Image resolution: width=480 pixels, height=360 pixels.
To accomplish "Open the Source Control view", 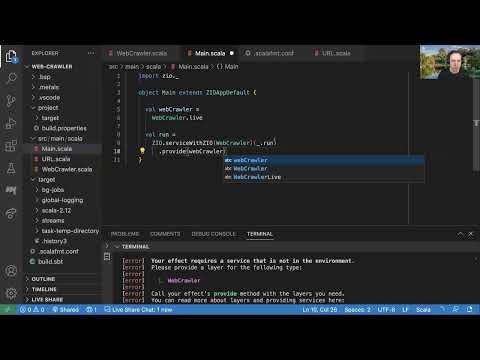I will pyautogui.click(x=11, y=101).
